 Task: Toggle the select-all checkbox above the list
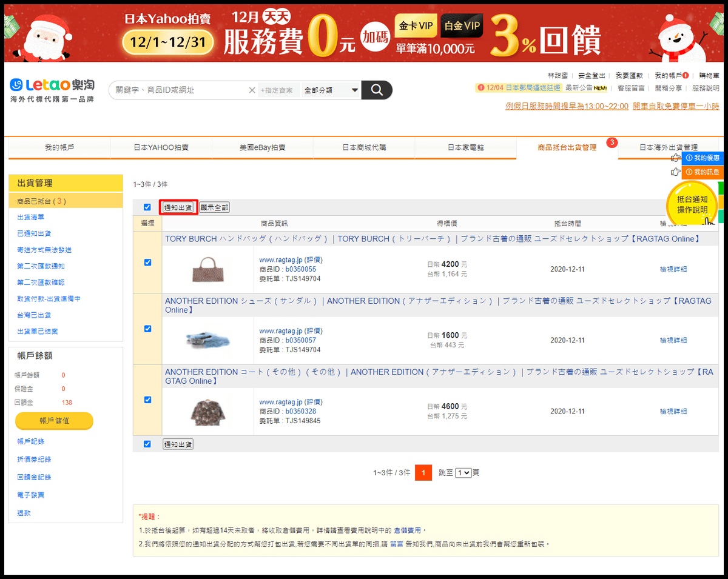tap(147, 207)
